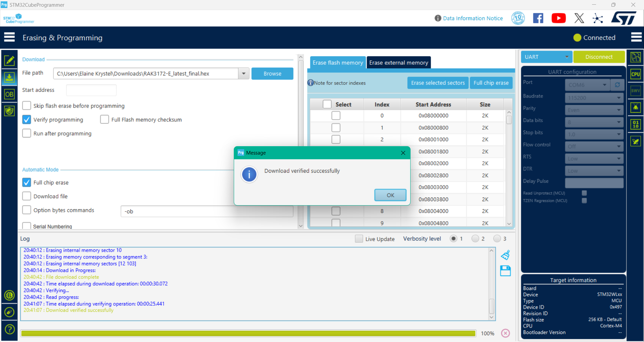Click the info icon for sector indexes note
This screenshot has width=644, height=342.
pyautogui.click(x=311, y=83)
